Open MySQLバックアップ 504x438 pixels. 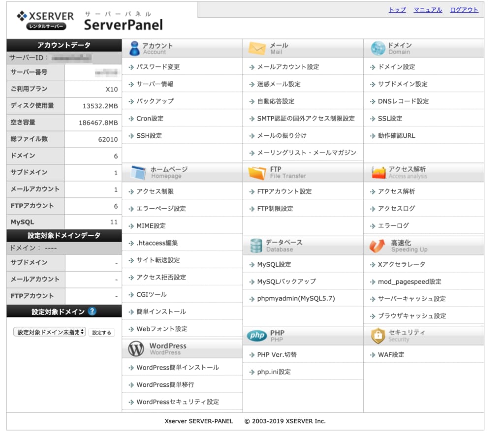[x=286, y=282]
